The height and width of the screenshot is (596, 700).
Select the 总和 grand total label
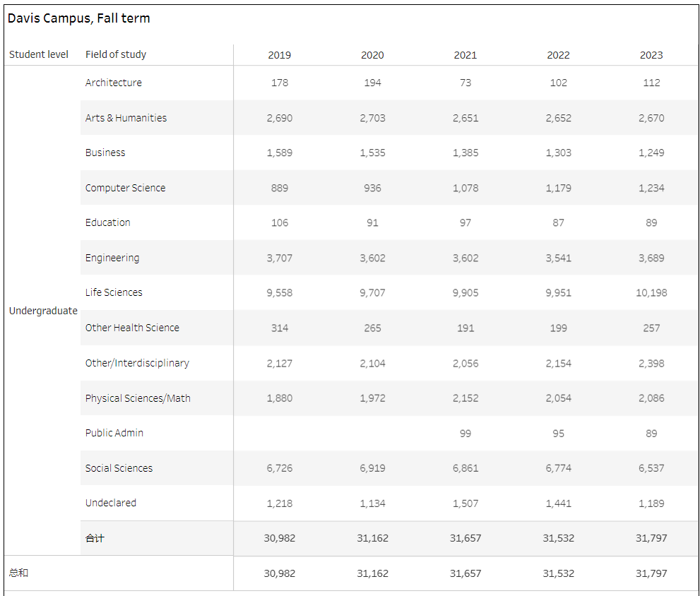19,573
